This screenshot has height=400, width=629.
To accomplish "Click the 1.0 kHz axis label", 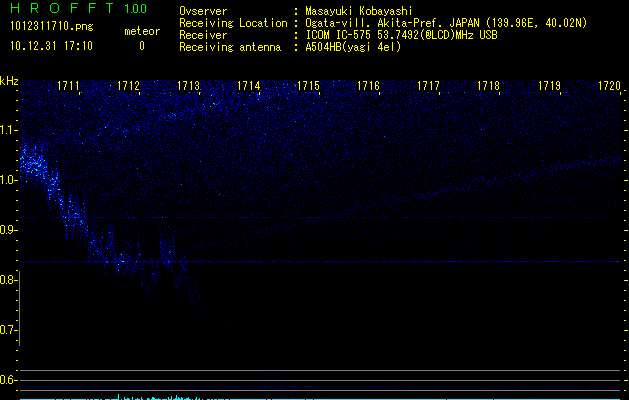I will pyautogui.click(x=9, y=180).
